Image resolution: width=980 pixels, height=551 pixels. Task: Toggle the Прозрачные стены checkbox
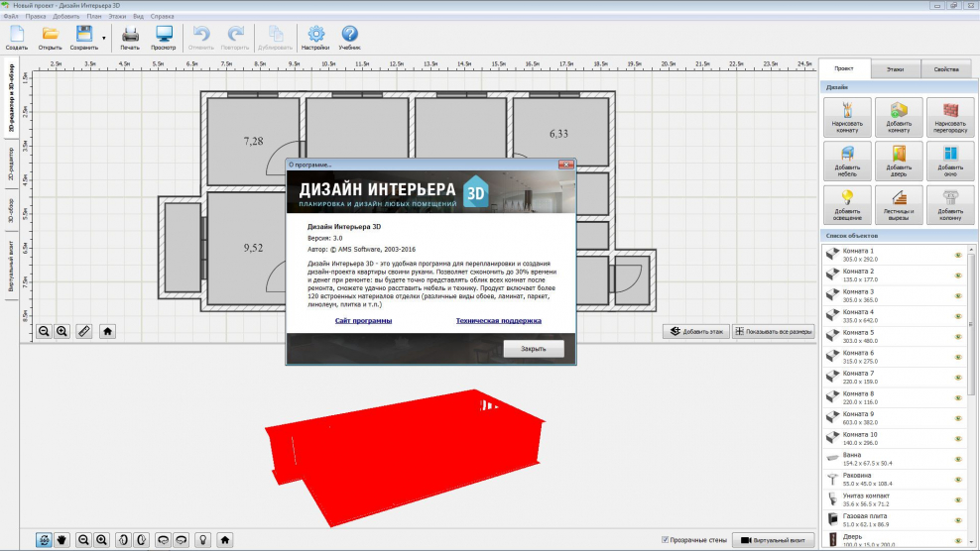665,540
